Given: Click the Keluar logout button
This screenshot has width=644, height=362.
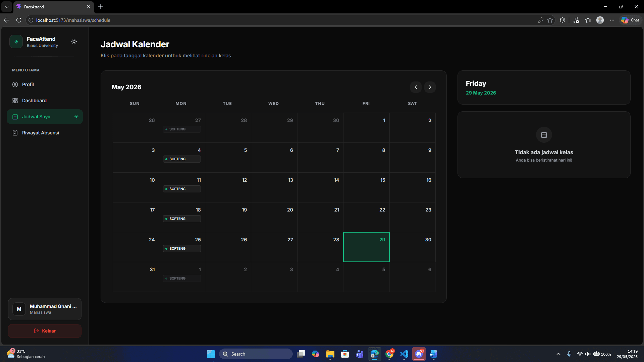Looking at the screenshot, I should (45, 331).
